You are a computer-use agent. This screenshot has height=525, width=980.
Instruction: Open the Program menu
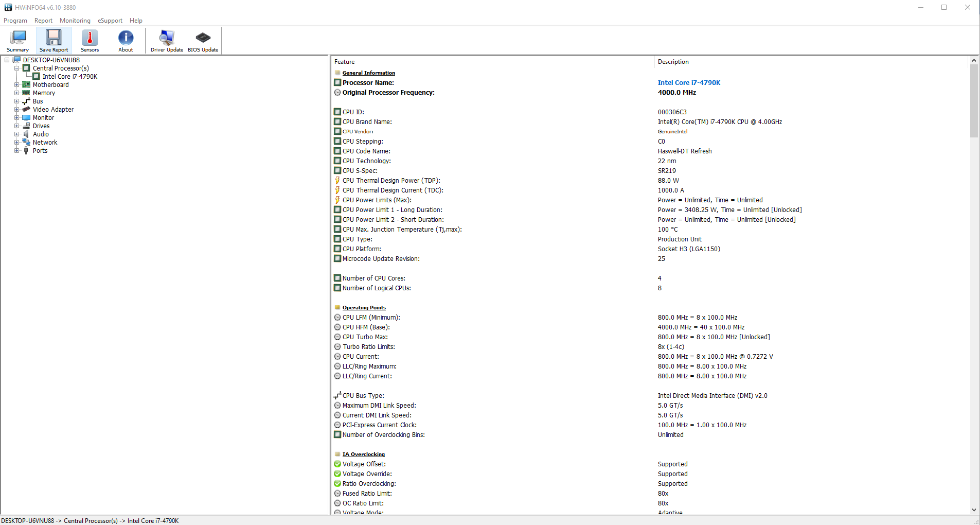click(x=15, y=21)
